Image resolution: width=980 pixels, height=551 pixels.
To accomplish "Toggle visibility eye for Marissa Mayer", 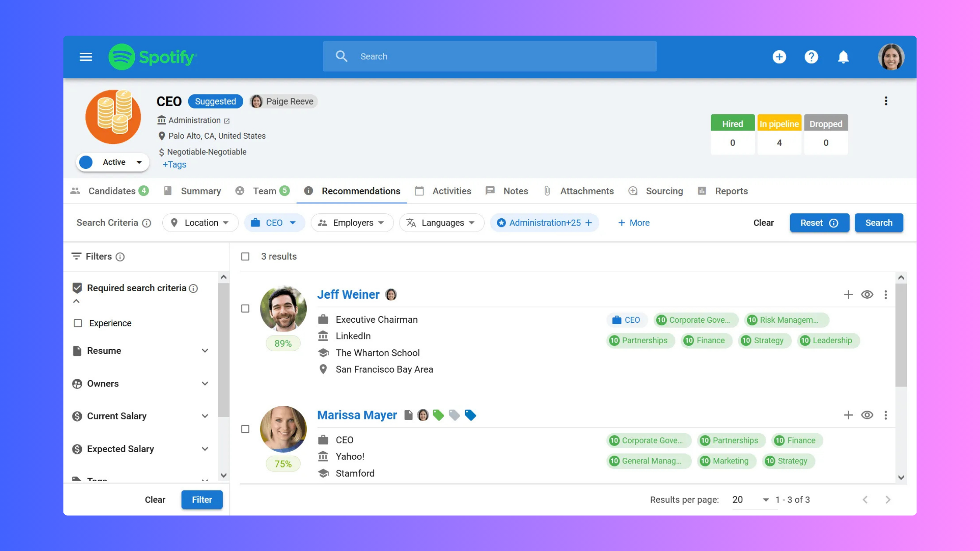I will click(867, 415).
